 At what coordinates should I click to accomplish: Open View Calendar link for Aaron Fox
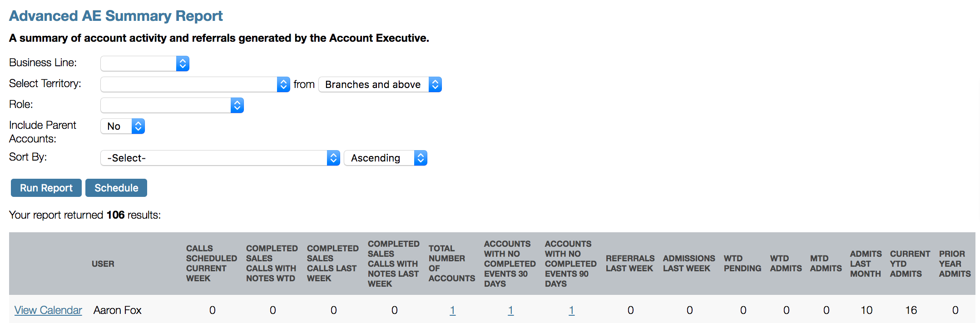click(x=48, y=310)
